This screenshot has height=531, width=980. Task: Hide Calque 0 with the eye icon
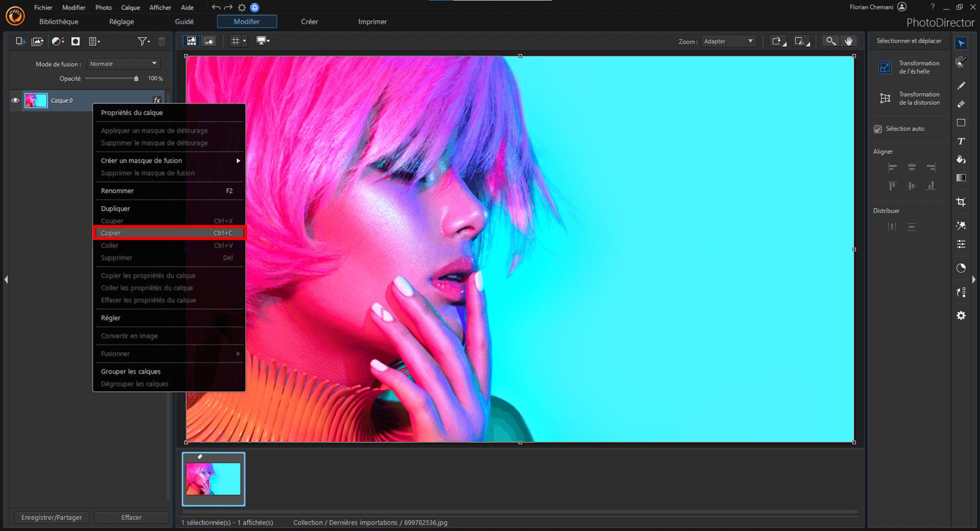15,100
